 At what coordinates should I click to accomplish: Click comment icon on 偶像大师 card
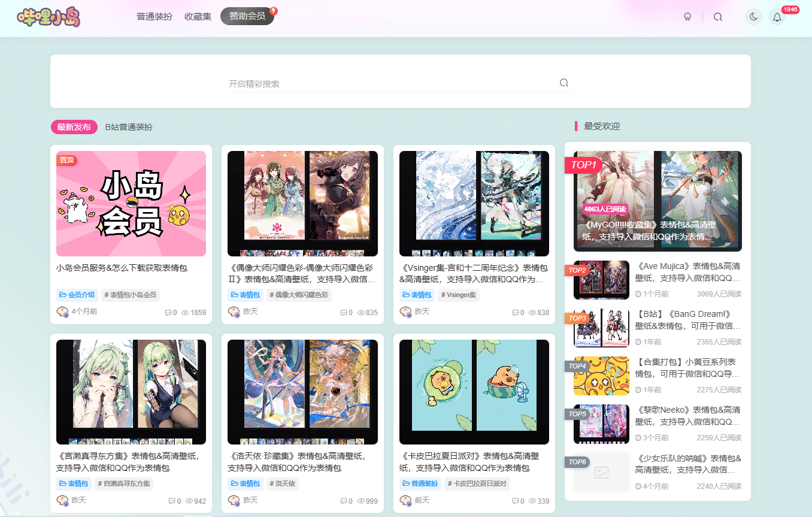344,313
